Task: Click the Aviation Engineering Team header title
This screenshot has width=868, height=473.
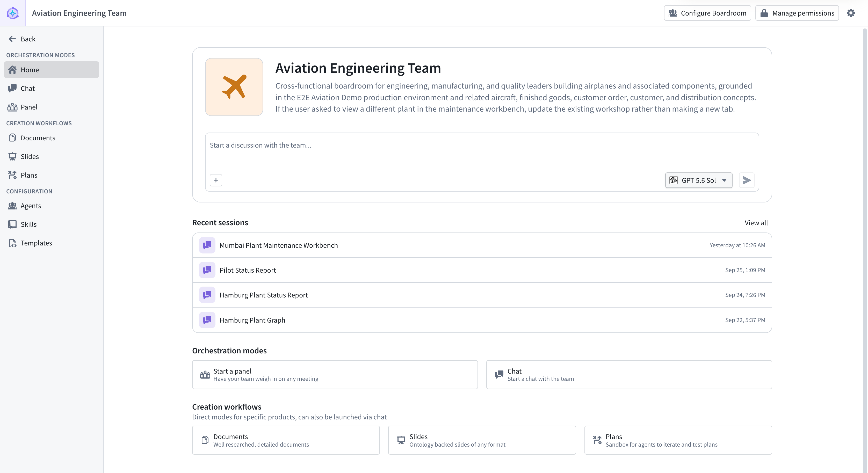Action: 79,13
